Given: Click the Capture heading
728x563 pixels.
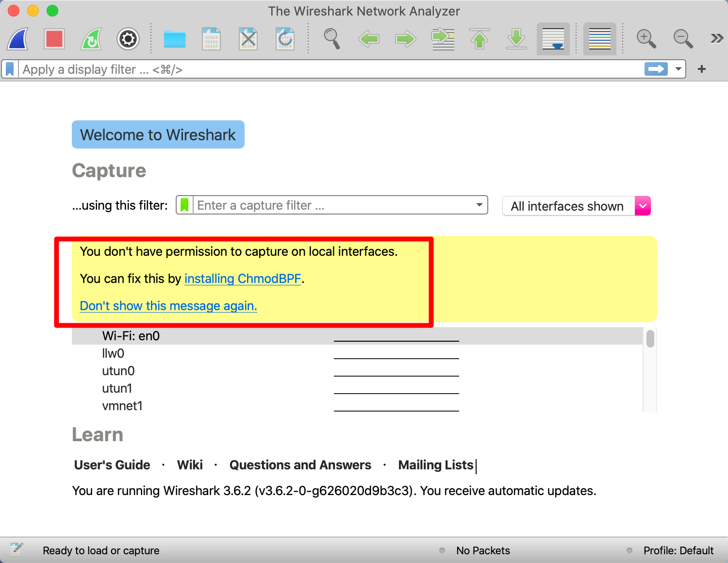Looking at the screenshot, I should click(109, 171).
